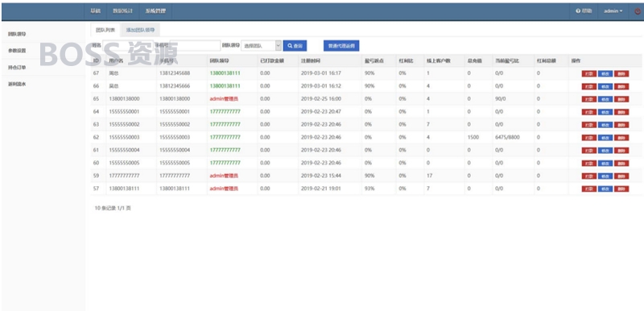
Task: Click blue edit button in row ID 66
Action: point(605,87)
